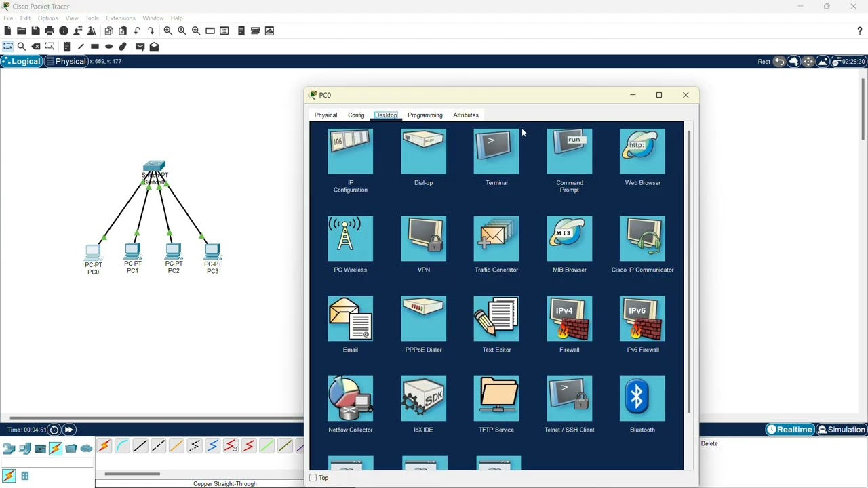The width and height of the screenshot is (868, 488).
Task: Choose the Console cable connection
Action: click(122, 446)
